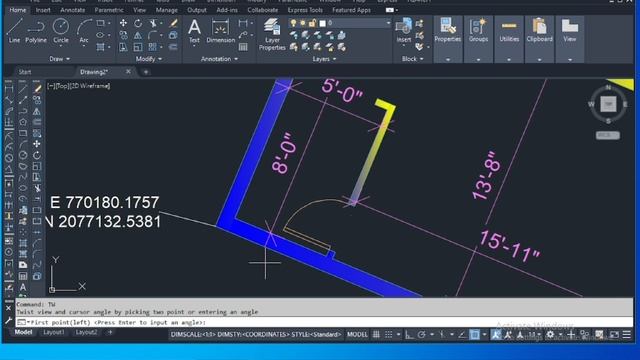This screenshot has height=360, width=640.
Task: Toggle annotation visibility in status bar
Action: (x=496, y=335)
